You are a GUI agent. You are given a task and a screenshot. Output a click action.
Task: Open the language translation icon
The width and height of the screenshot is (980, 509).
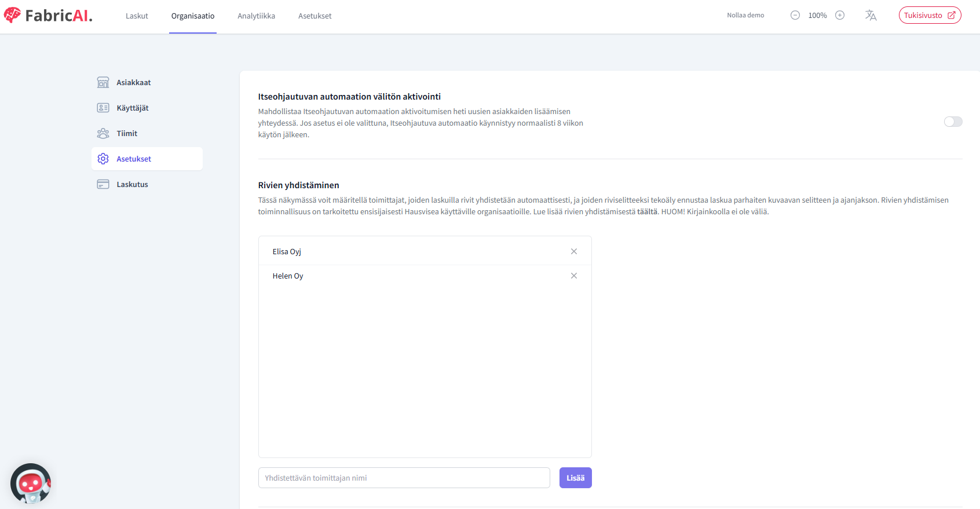(x=871, y=16)
